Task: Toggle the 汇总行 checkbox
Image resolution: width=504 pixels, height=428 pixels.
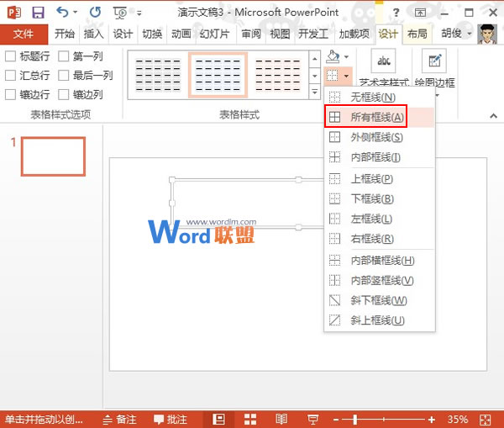Action: tap(10, 76)
